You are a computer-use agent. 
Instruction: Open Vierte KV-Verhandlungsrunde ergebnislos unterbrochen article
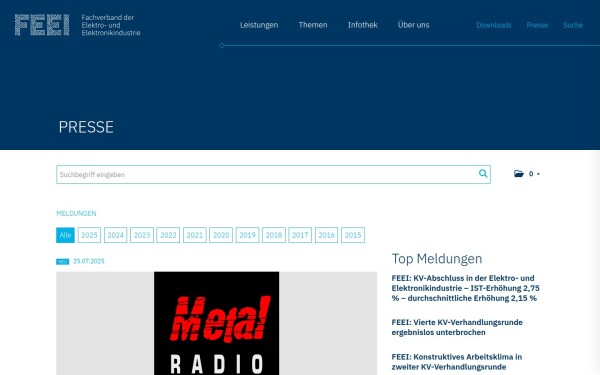pyautogui.click(x=457, y=327)
